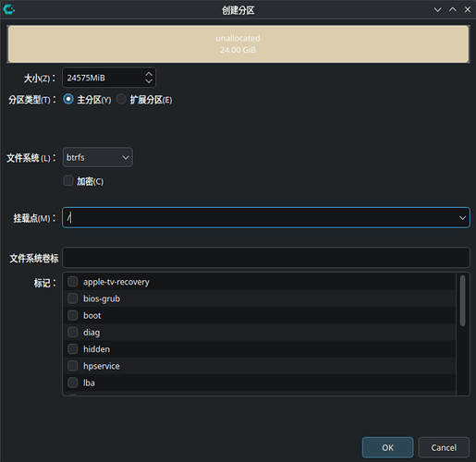The image size is (476, 462).
Task: Enable the hidden flag checkbox
Action: pos(73,349)
